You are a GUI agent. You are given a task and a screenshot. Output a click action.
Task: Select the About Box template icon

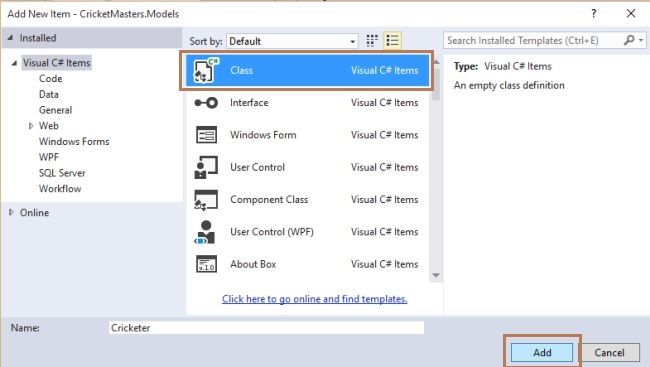(x=206, y=264)
